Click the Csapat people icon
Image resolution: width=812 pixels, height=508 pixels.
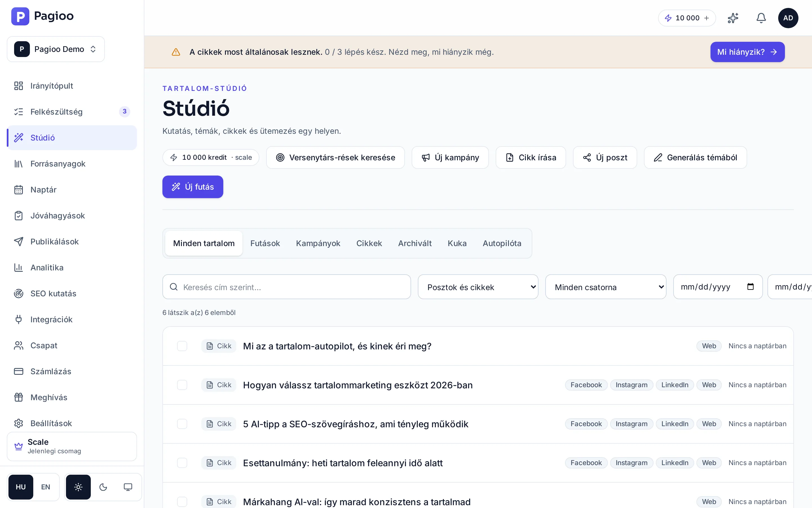(x=18, y=345)
